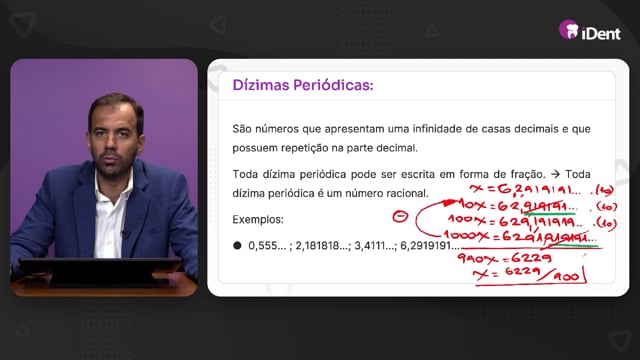Click the lapel microphone on presenter's shirt

(x=126, y=233)
